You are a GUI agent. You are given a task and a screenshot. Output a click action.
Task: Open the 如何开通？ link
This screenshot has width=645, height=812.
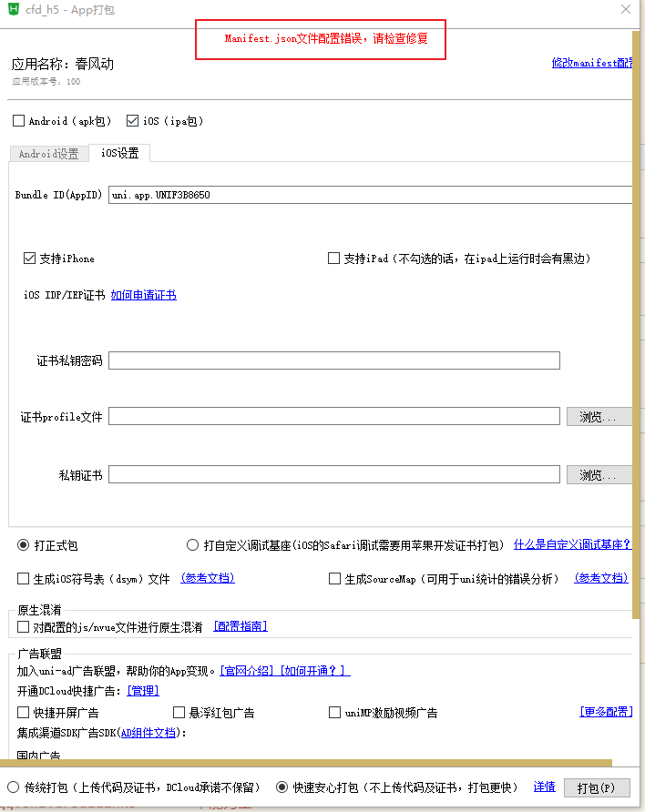(x=315, y=671)
